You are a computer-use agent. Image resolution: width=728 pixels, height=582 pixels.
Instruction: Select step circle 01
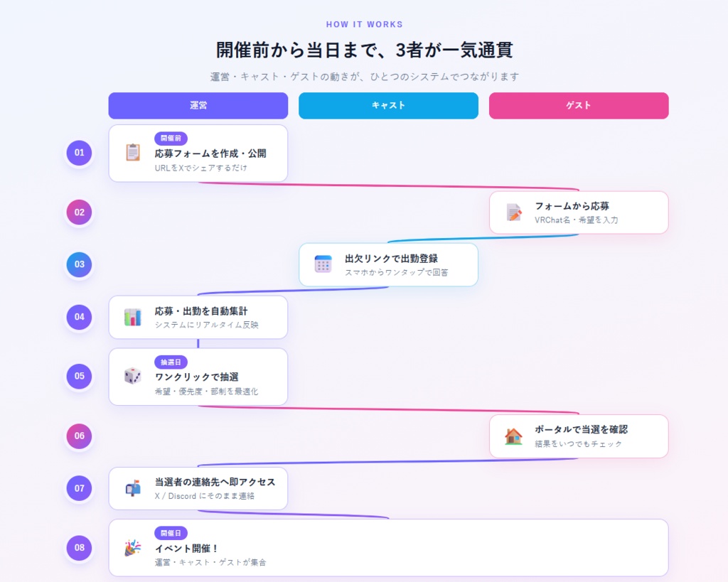(x=80, y=153)
